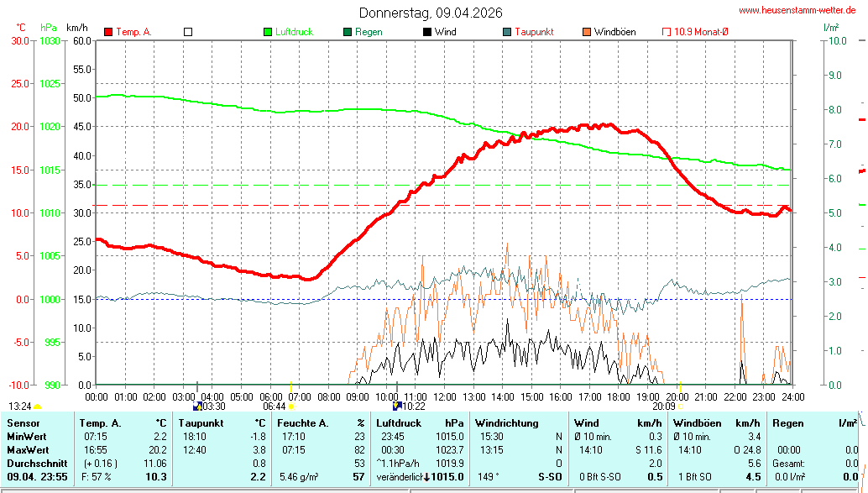Click the sunrise marker at 06:44
Image resolution: width=868 pixels, height=493 pixels.
click(x=291, y=406)
